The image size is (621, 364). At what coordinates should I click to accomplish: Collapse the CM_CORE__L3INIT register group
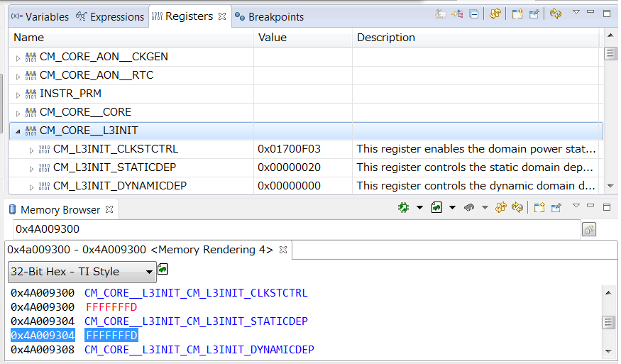(x=18, y=131)
